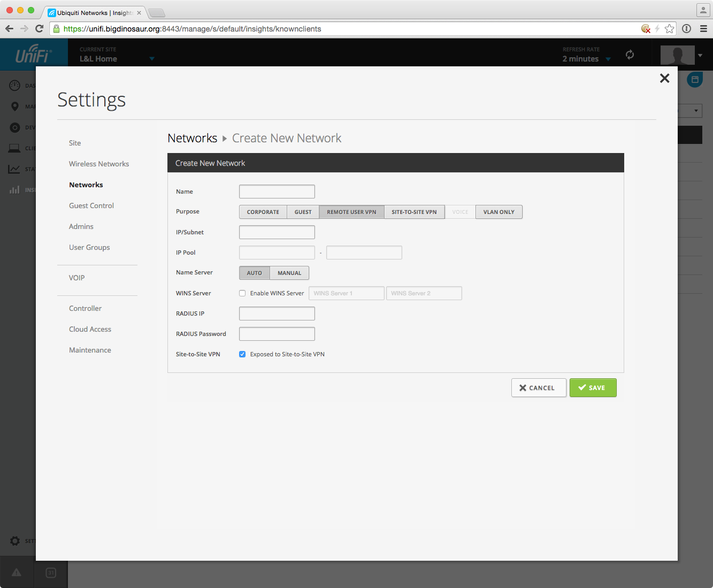Open the events calendar icon

click(51, 572)
